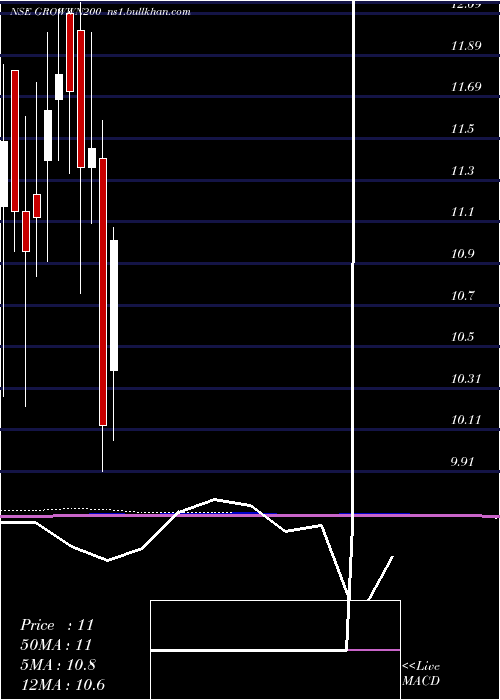This screenshot has height=700, width=500.
Task: Click the 5MA : 10.8 readout
Action: tap(58, 665)
